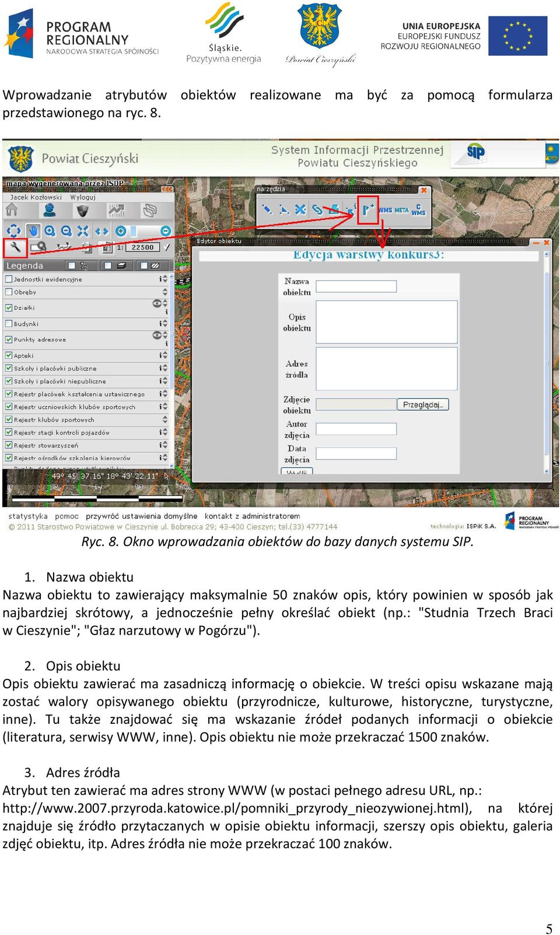560x935 pixels.
Task: Select the zoom out magnifier tool
Action: [x=66, y=231]
